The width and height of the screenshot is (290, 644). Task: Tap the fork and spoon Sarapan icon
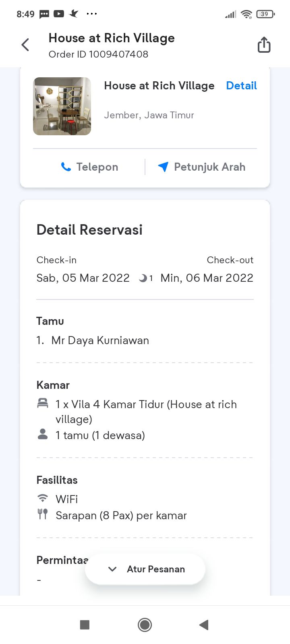pyautogui.click(x=43, y=514)
